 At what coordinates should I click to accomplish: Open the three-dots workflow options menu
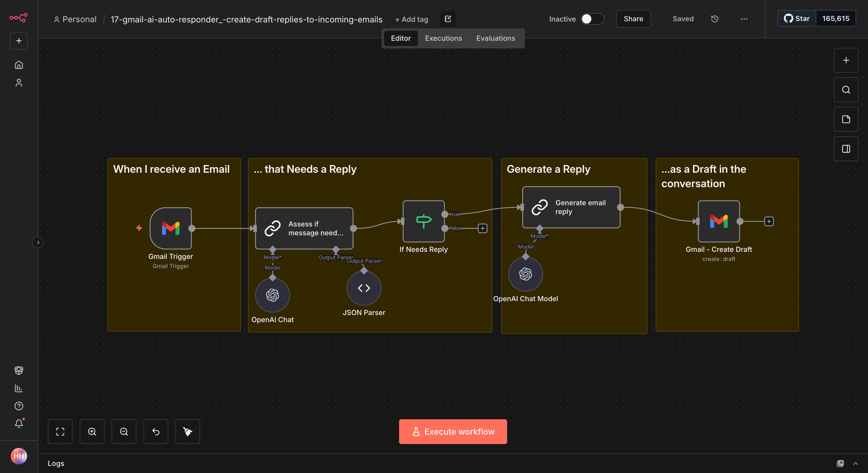point(744,19)
